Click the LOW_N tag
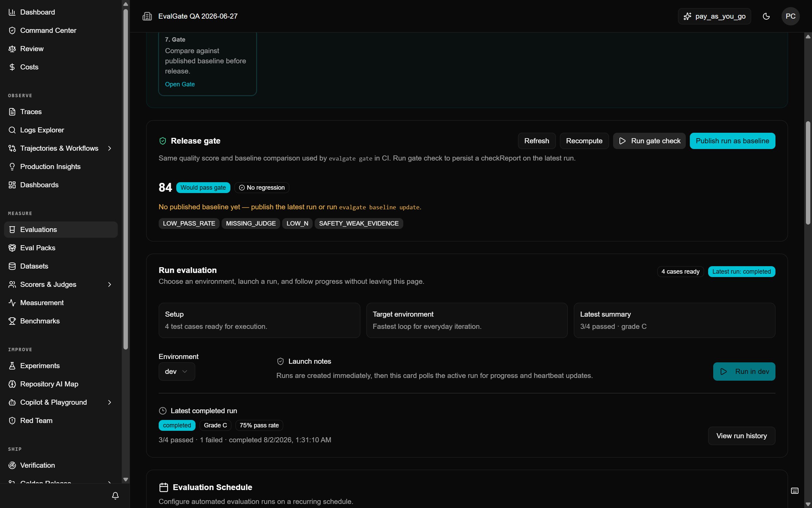This screenshot has width=812, height=508. click(x=297, y=224)
